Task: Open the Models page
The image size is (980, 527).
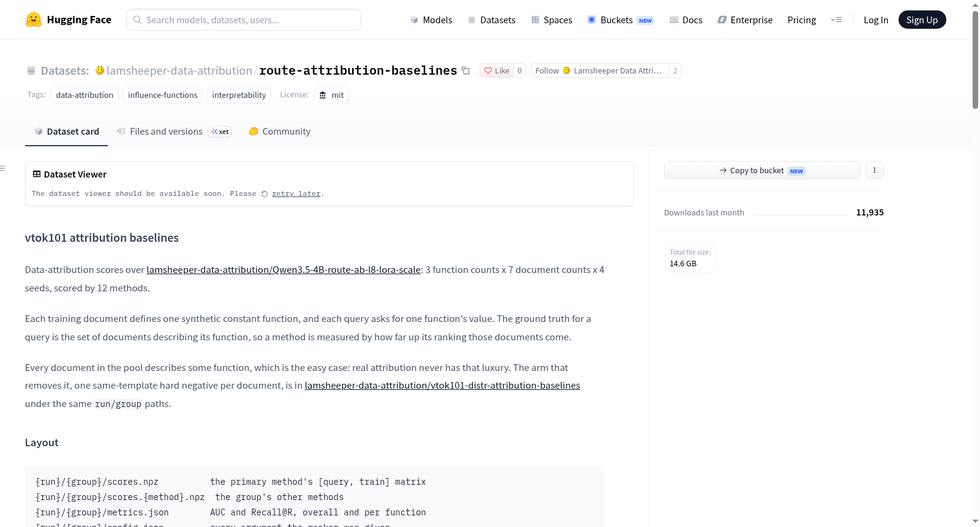Action: click(431, 20)
